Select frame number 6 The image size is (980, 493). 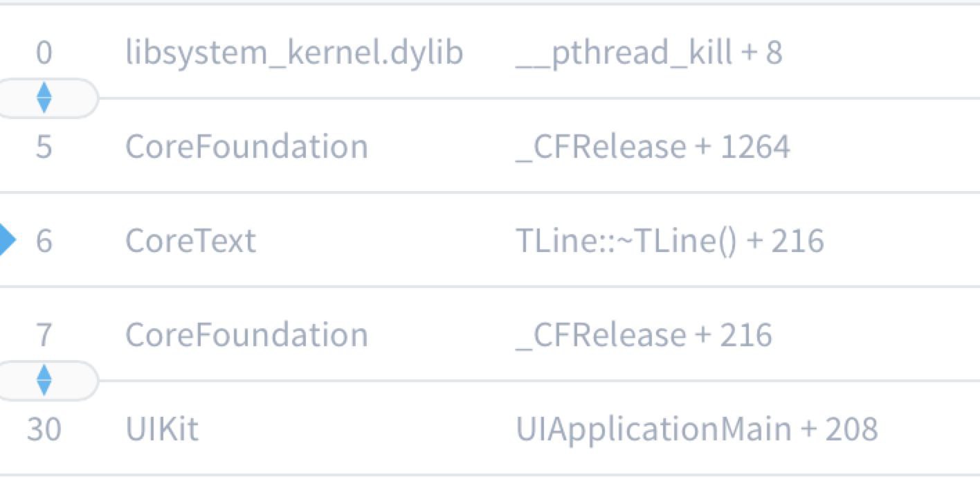click(x=44, y=242)
